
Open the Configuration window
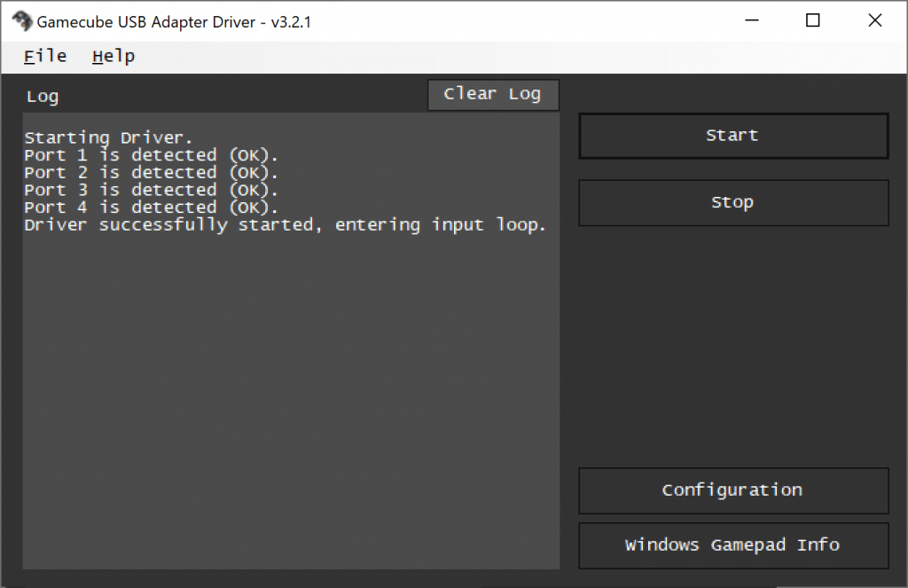[732, 490]
